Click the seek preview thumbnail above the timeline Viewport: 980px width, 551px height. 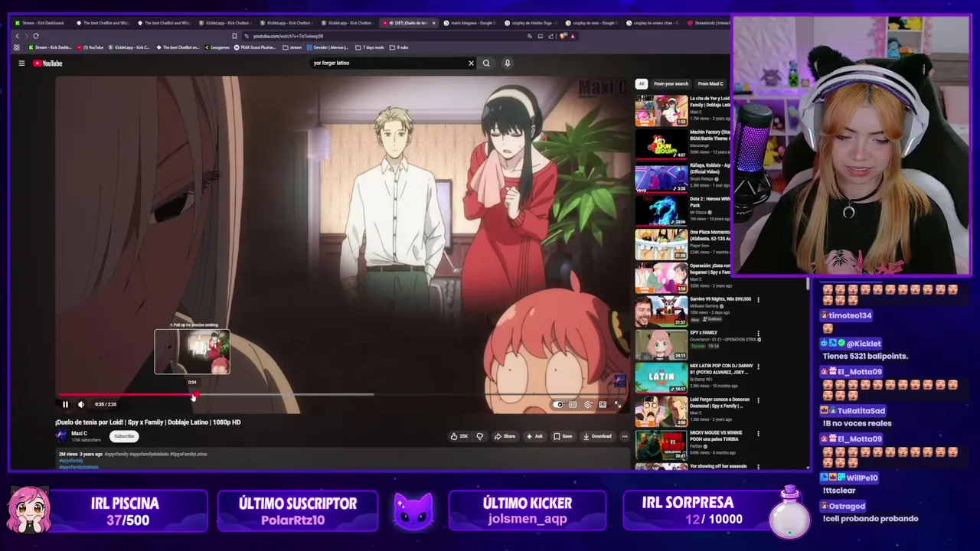(192, 352)
